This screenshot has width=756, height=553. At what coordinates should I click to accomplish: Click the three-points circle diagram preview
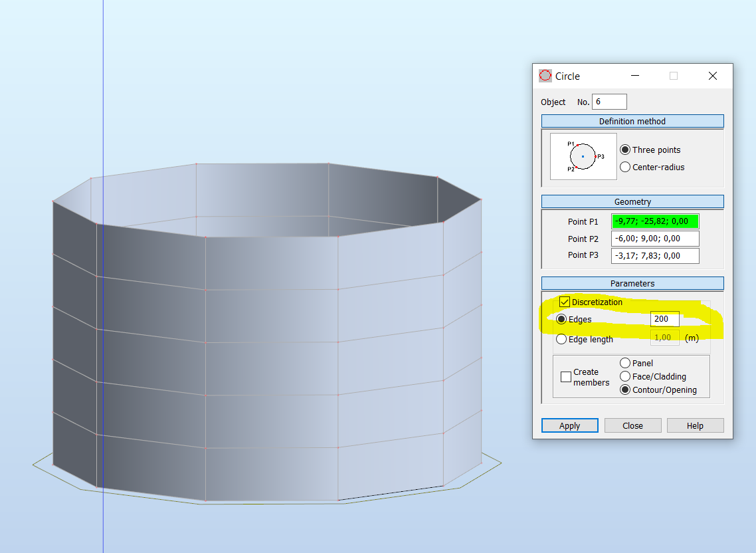pos(583,156)
